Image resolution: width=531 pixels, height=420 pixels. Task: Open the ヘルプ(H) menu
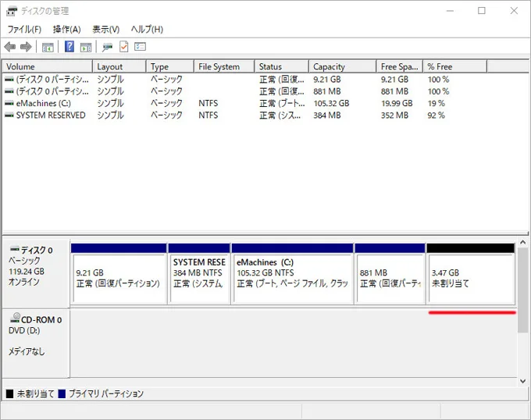147,29
